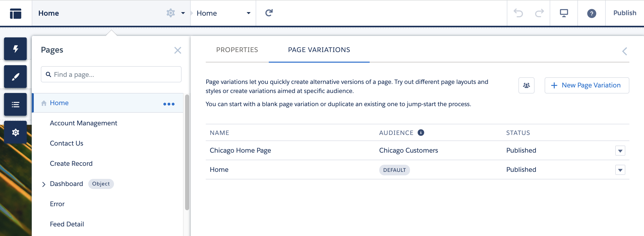The width and height of the screenshot is (644, 236).
Task: Open the Home page selector dropdown
Action: (x=223, y=13)
